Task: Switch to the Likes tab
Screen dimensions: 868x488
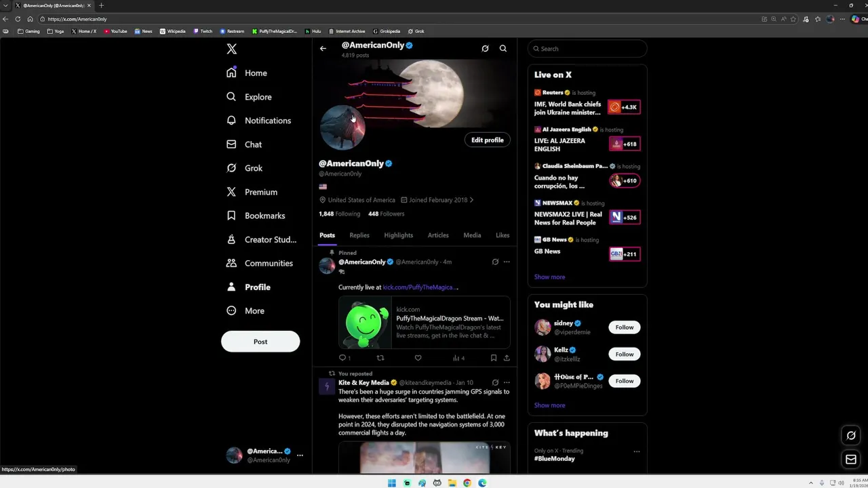Action: [502, 235]
